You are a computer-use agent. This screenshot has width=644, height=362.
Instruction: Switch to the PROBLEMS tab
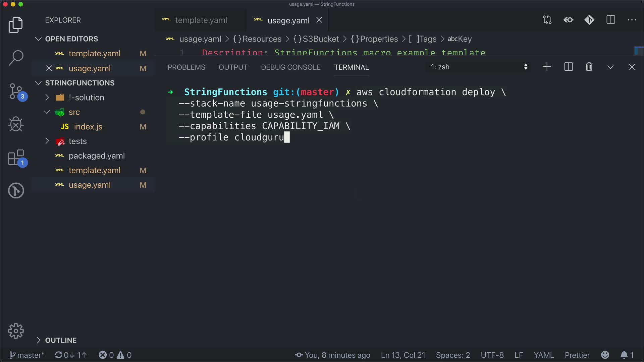click(x=186, y=67)
